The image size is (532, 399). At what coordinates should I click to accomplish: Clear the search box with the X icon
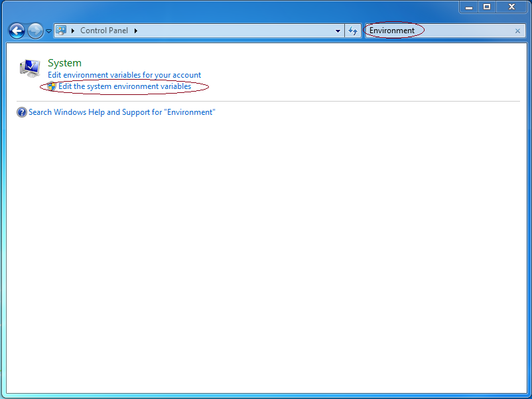(517, 31)
